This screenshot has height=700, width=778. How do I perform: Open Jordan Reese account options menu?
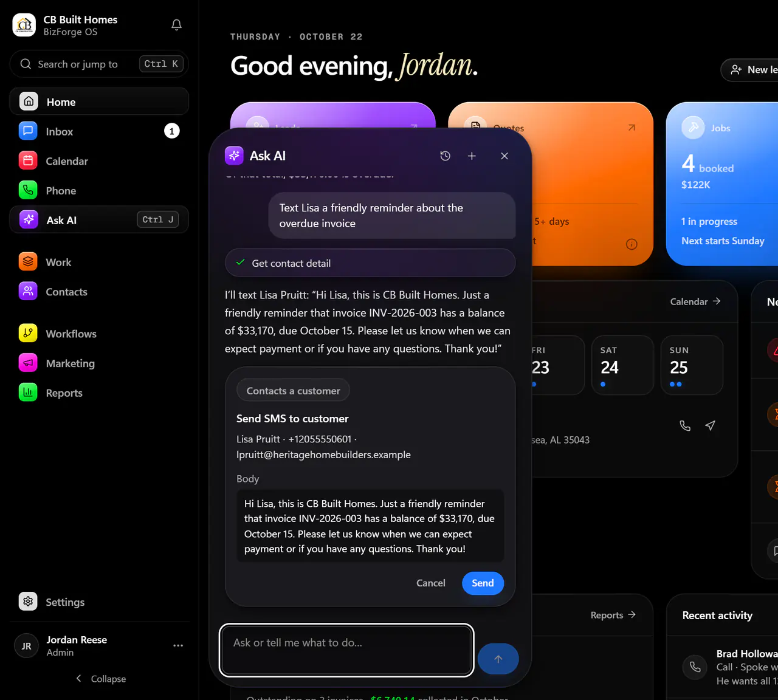(178, 645)
